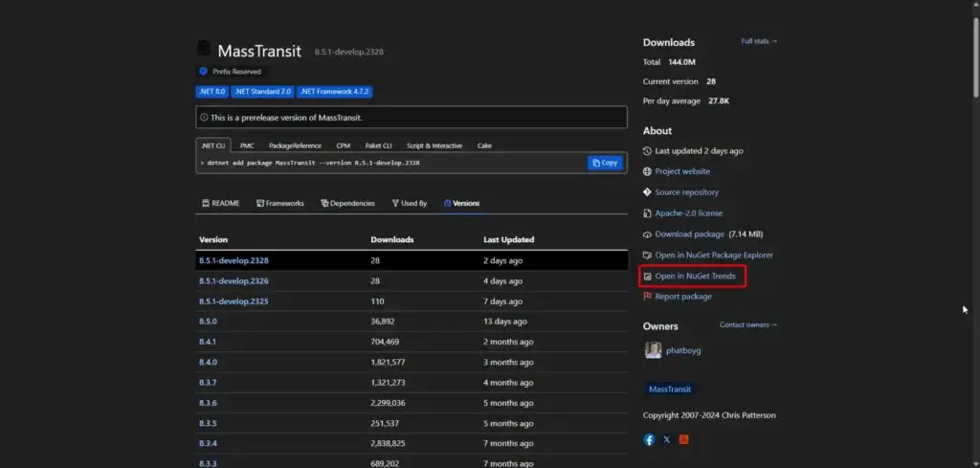The height and width of the screenshot is (468, 980).
Task: Click the Report package link
Action: 683,297
